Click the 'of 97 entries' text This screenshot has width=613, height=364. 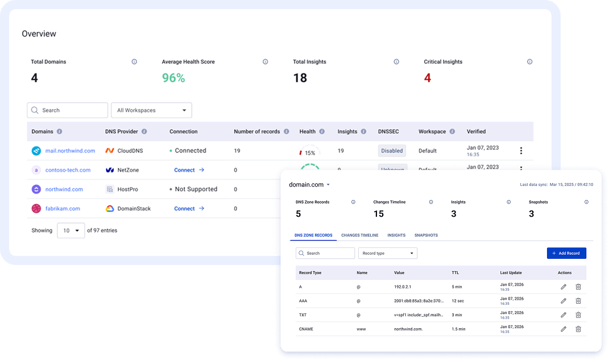click(x=102, y=231)
